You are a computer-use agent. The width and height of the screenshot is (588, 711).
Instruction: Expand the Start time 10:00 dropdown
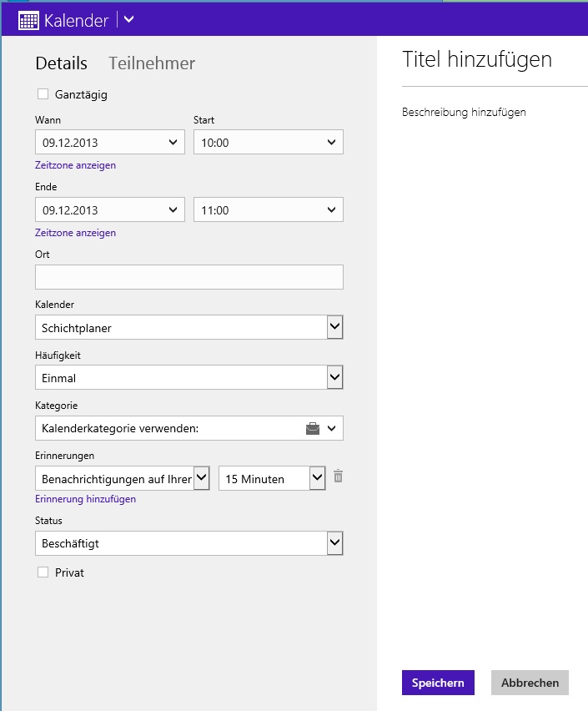[269, 142]
